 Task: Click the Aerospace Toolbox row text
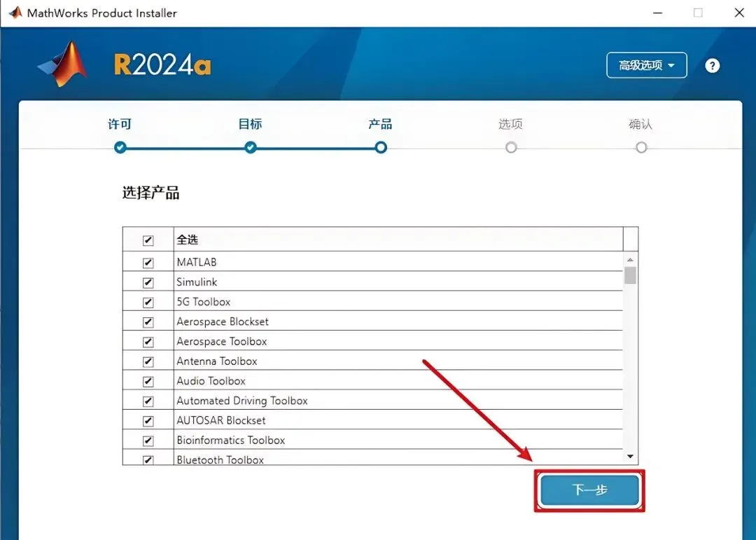click(222, 341)
